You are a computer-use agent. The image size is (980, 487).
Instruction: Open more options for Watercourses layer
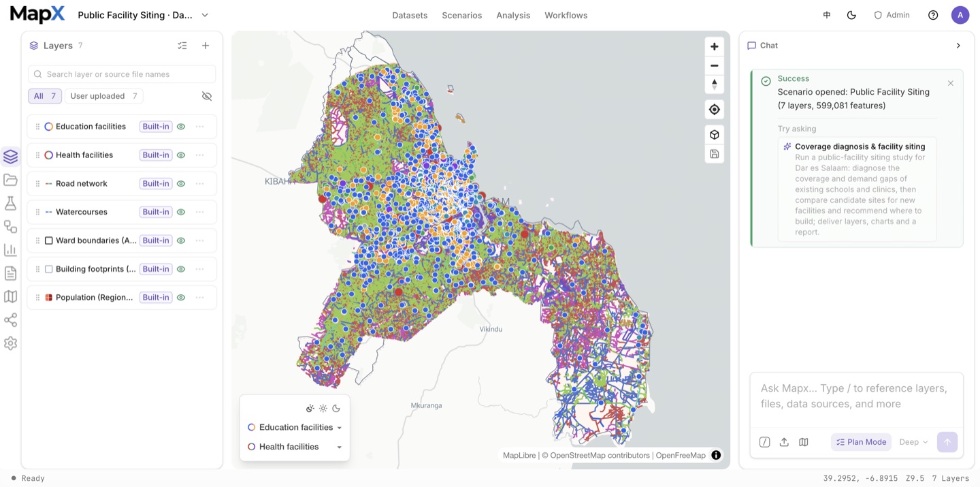[x=200, y=212]
